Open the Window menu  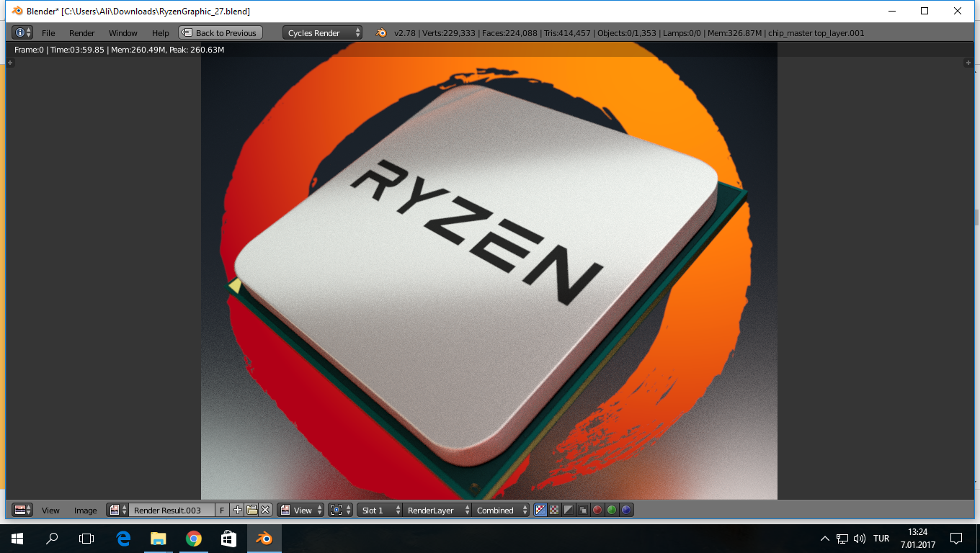click(123, 33)
